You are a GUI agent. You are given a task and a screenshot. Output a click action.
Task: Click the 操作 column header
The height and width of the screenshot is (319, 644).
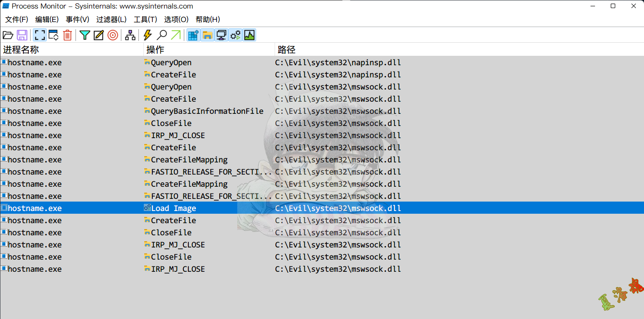(155, 49)
